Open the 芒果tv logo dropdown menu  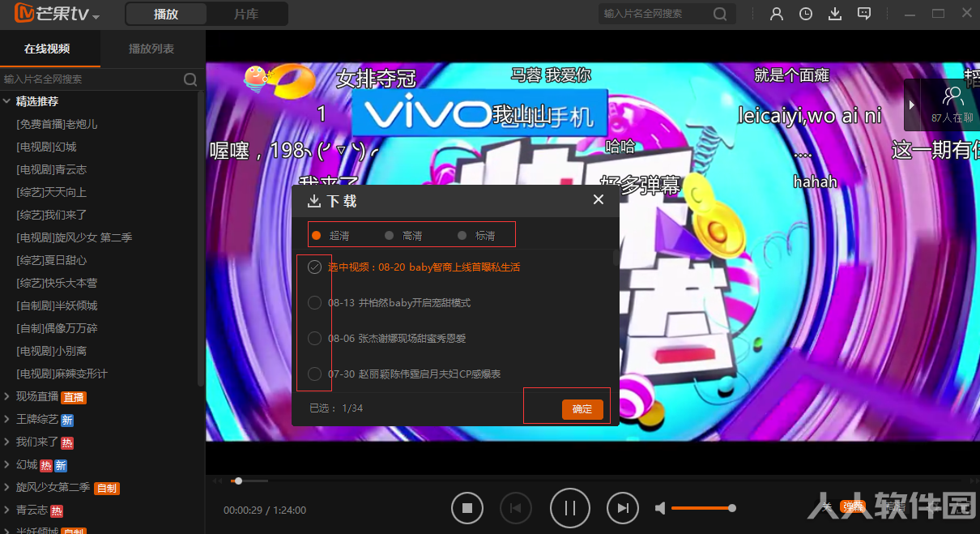click(96, 17)
